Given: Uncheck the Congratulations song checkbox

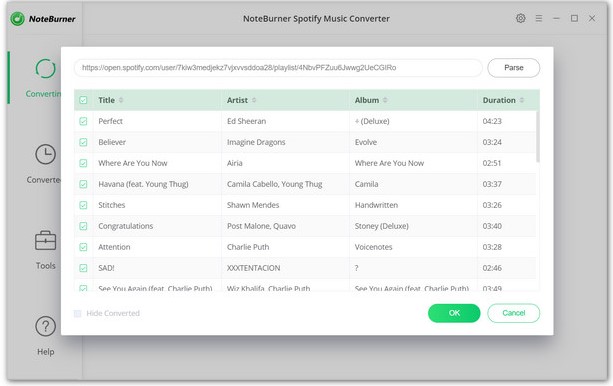Looking at the screenshot, I should 83,226.
